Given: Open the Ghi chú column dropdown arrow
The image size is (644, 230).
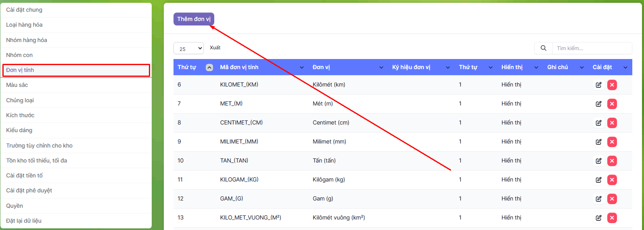Looking at the screenshot, I should pos(581,68).
